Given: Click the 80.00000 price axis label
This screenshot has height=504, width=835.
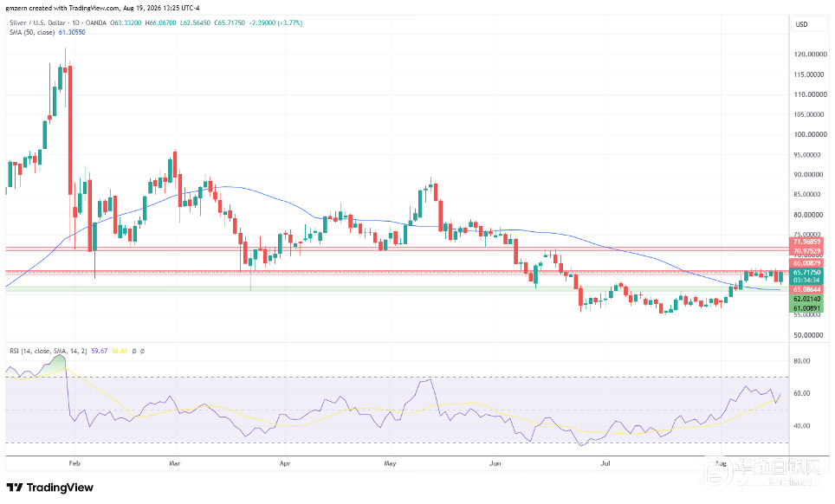Looking at the screenshot, I should point(810,215).
